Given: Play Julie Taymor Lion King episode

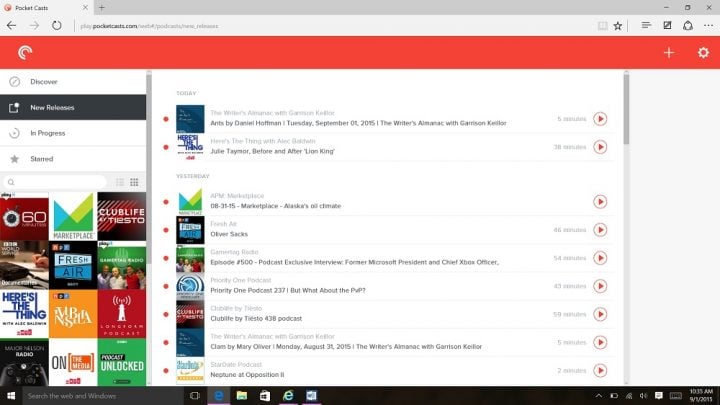Looking at the screenshot, I should pos(600,147).
